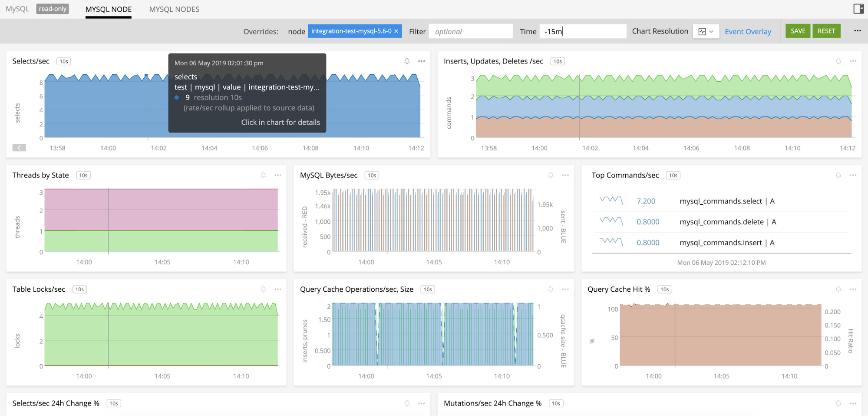This screenshot has width=868, height=416.
Task: Open the Selects/sec chart title
Action: 31,61
